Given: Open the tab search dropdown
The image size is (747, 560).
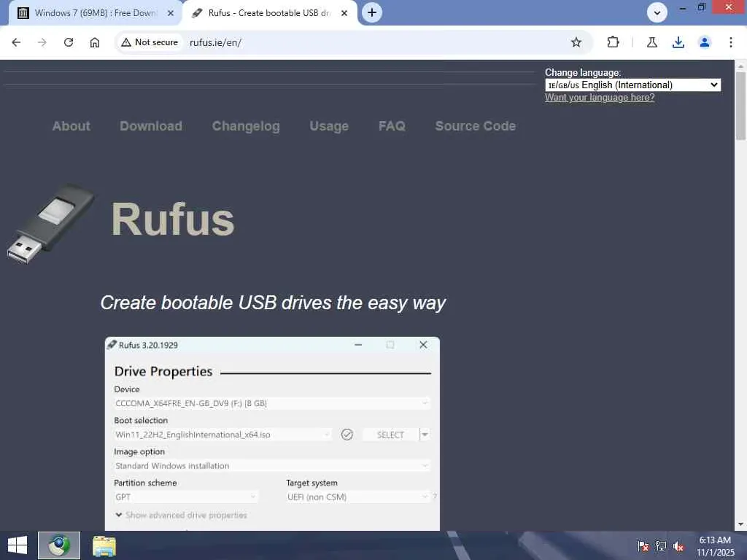Looking at the screenshot, I should 657,12.
